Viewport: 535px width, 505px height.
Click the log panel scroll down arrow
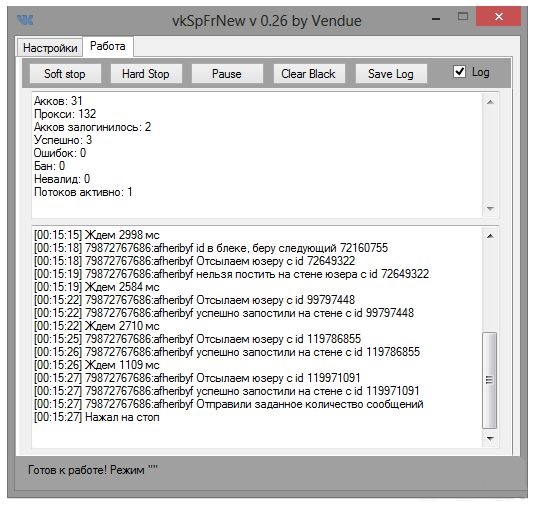click(x=490, y=438)
